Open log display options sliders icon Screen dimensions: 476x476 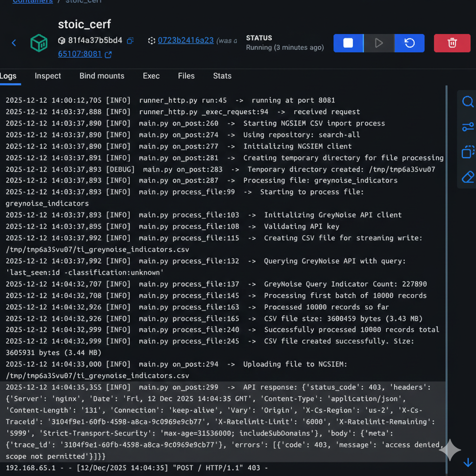pyautogui.click(x=468, y=127)
